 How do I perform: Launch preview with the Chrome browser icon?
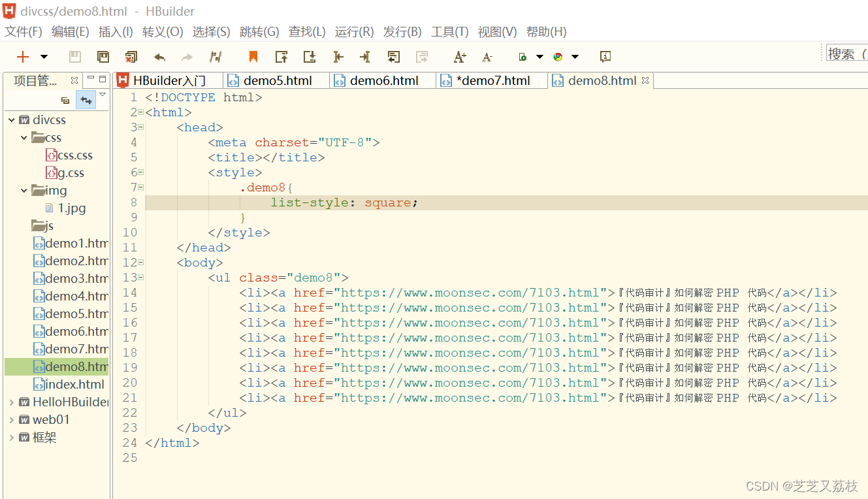point(558,57)
